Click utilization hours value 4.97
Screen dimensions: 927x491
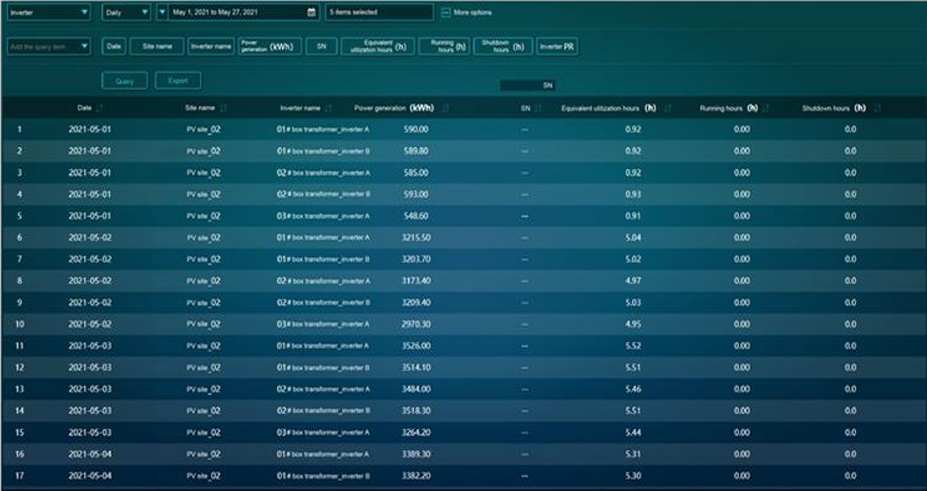(x=633, y=281)
